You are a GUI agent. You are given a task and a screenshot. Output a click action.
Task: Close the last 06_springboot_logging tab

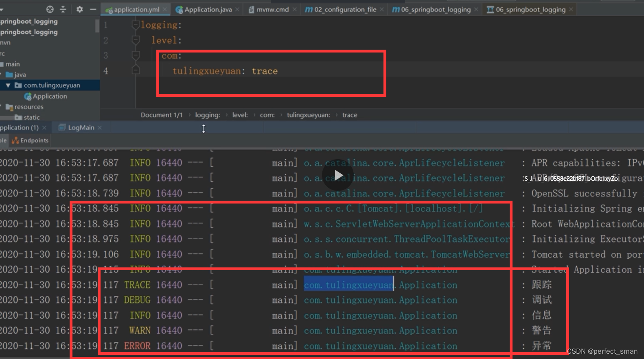571,9
